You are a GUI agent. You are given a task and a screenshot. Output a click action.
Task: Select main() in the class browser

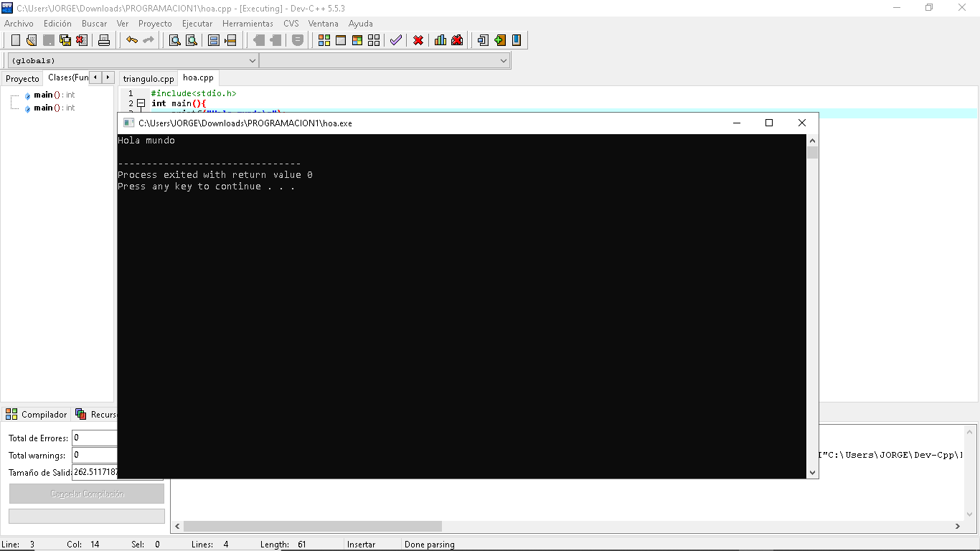[46, 94]
